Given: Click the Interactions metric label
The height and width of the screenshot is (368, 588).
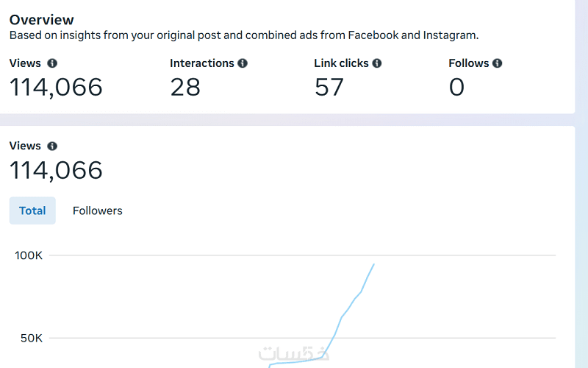Looking at the screenshot, I should pos(201,63).
